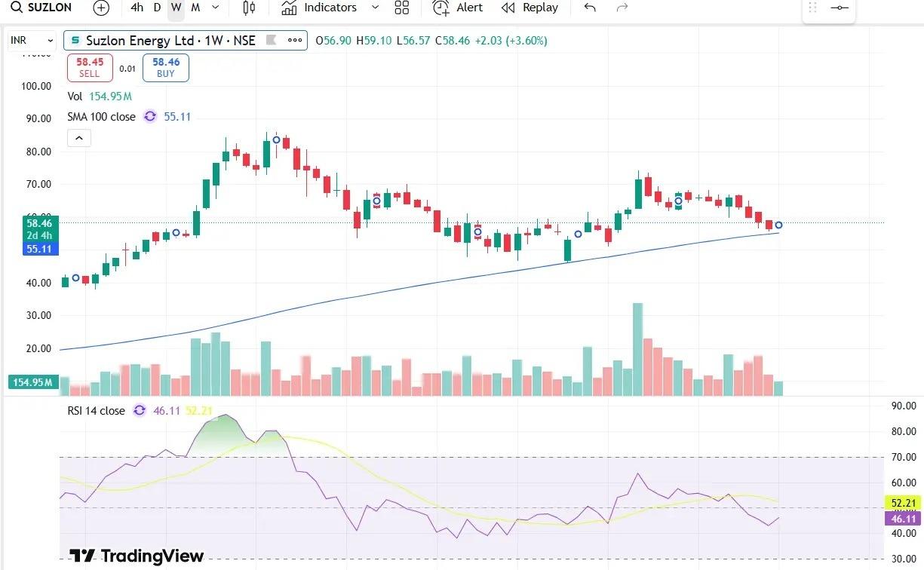Viewport: 924px width, 570px height.
Task: Click the add symbol plus icon
Action: pos(100,8)
